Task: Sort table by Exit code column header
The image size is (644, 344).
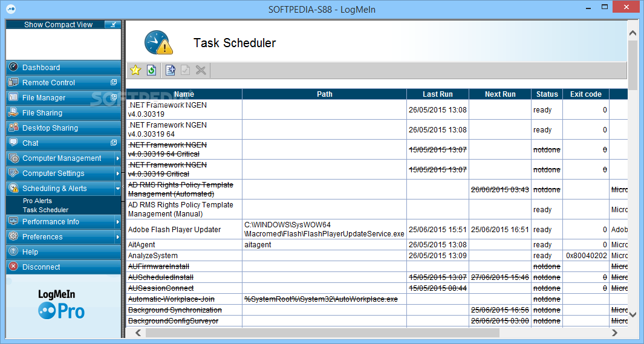Action: [586, 94]
